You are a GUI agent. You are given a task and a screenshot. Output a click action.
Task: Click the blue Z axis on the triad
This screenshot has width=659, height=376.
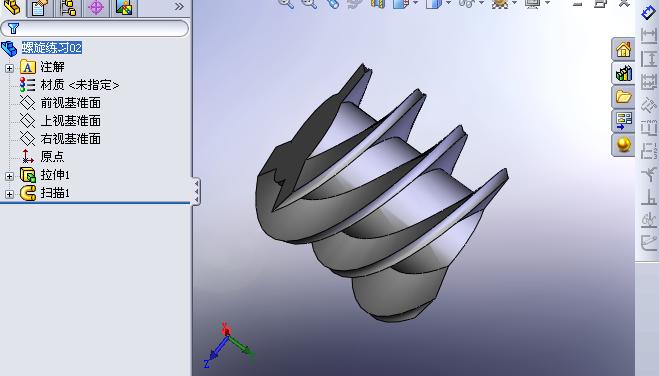216,351
